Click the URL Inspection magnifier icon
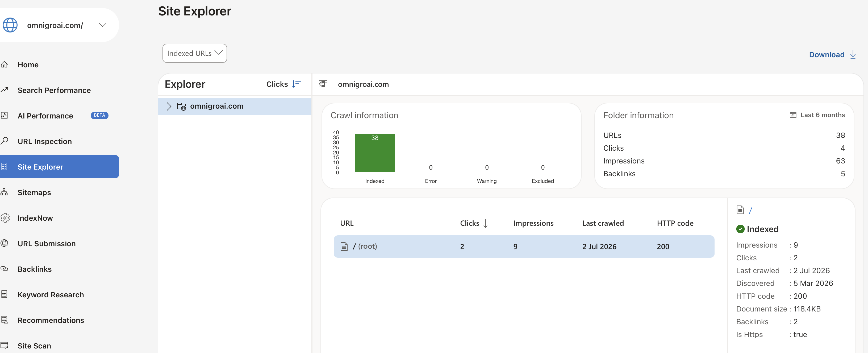This screenshot has height=353, width=868. coord(4,141)
